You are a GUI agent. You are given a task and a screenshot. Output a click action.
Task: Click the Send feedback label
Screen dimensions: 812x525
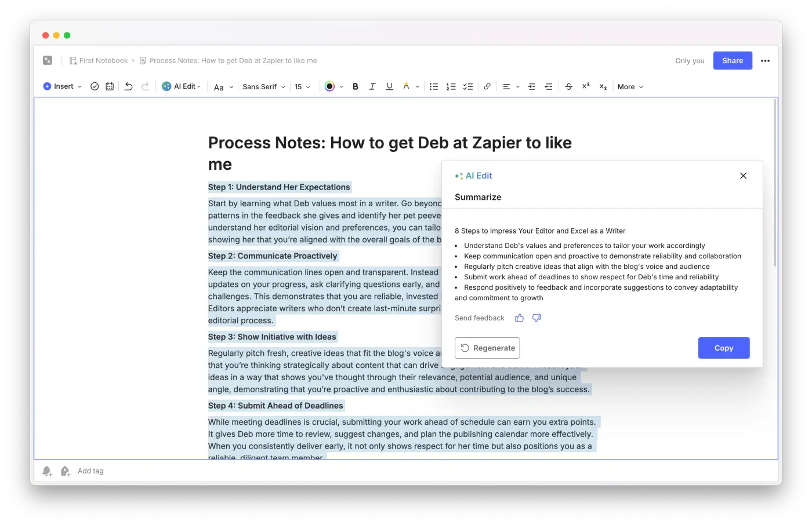(x=480, y=318)
